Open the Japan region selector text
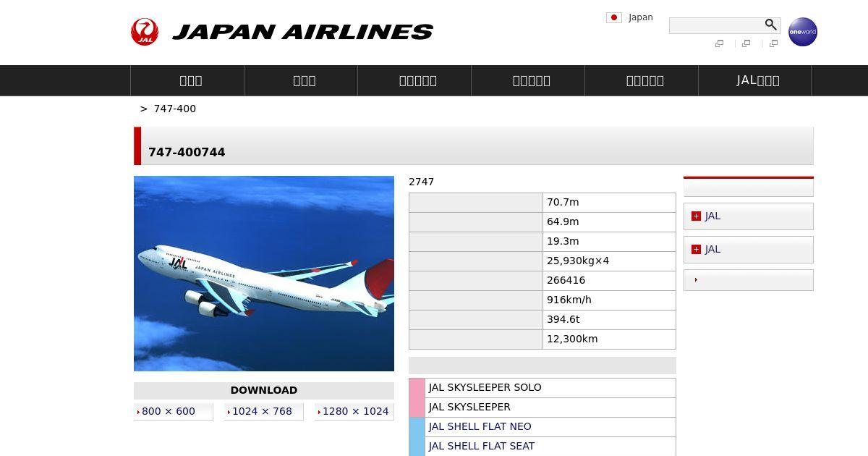Image resolution: width=868 pixels, height=456 pixels. (641, 17)
